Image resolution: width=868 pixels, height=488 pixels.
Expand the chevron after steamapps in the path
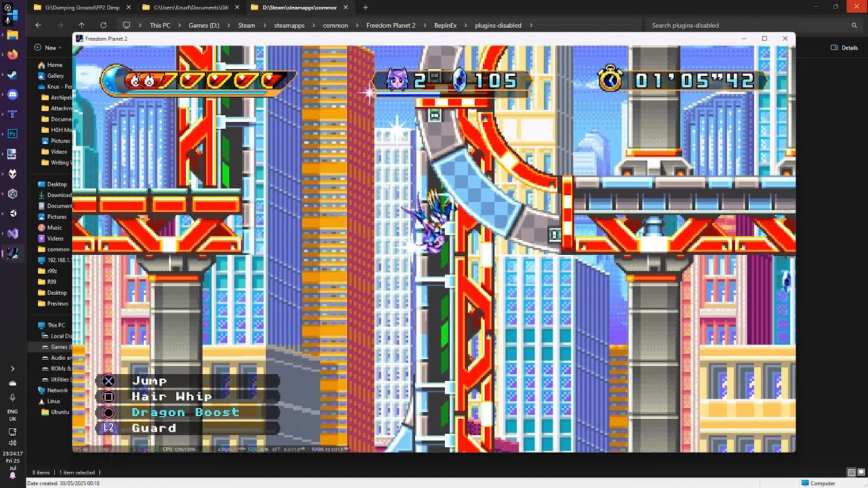[x=314, y=25]
